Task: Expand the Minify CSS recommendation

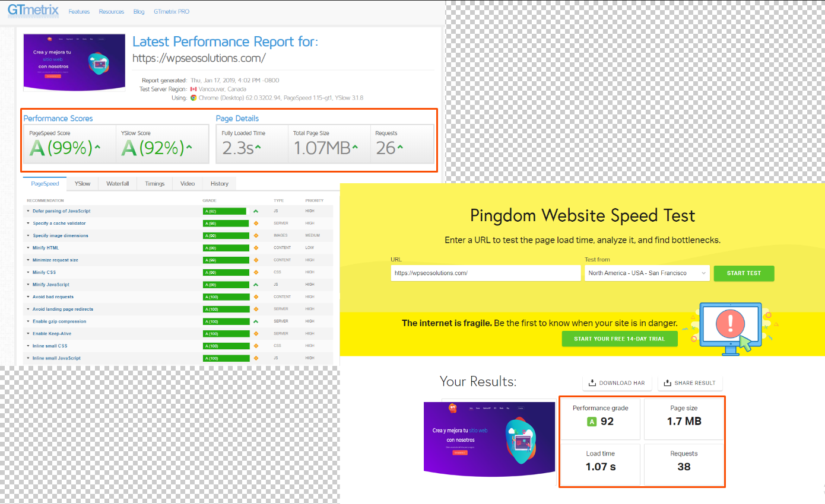Action: click(x=28, y=272)
